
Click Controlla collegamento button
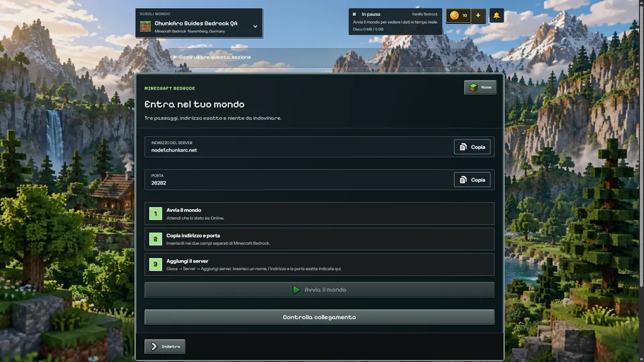[319, 317]
